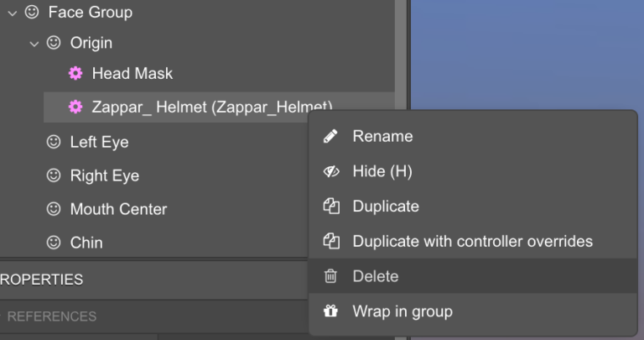Click the pink gear icon beside Head Mask
The height and width of the screenshot is (340, 644).
tap(75, 74)
